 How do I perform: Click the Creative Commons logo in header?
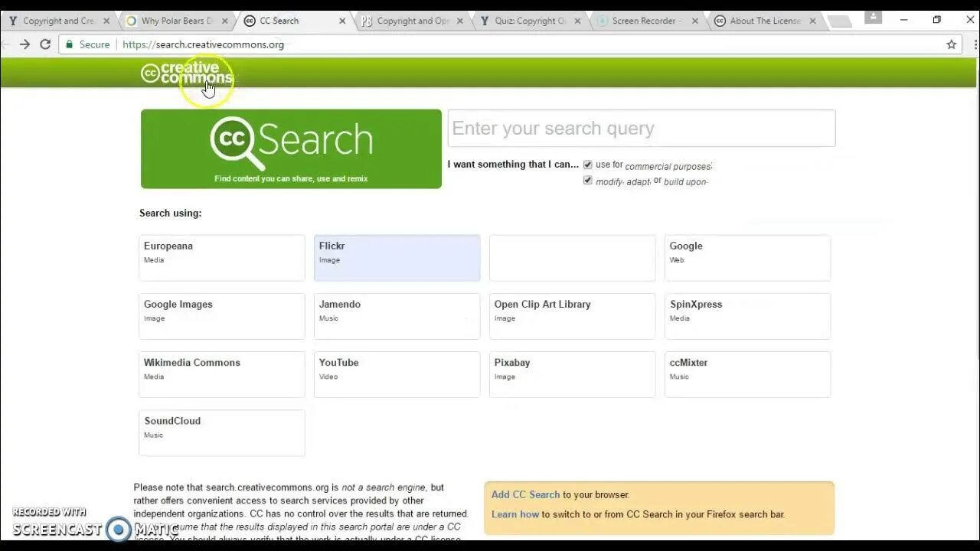coord(187,73)
